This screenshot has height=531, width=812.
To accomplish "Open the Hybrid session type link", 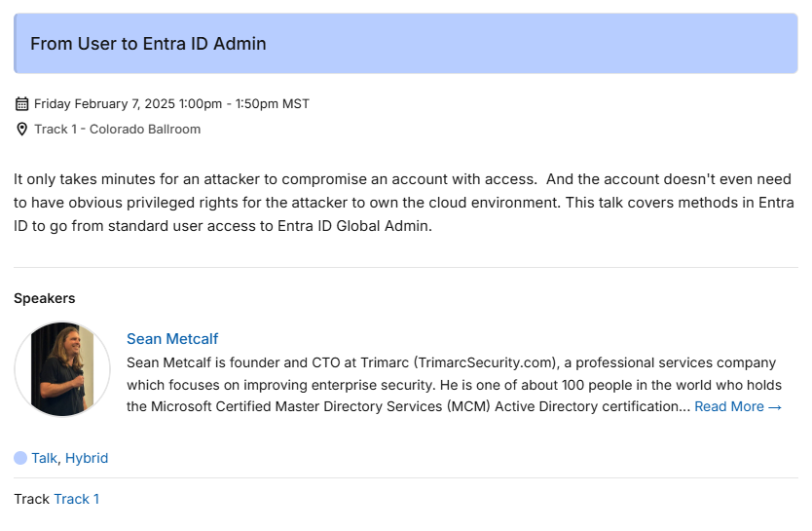I will click(x=87, y=458).
